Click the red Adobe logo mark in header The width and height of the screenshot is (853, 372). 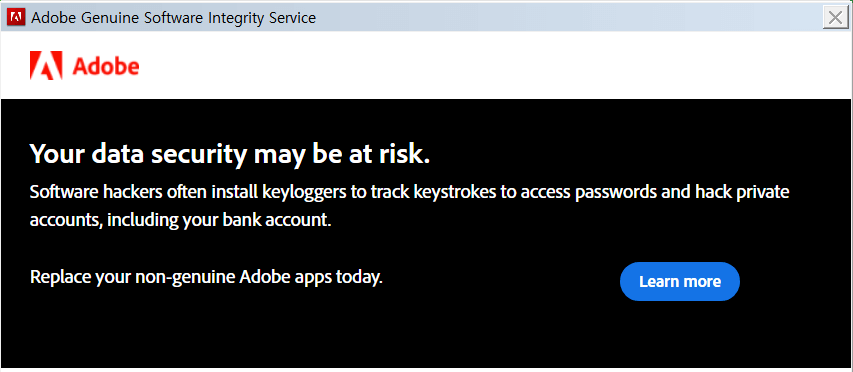click(x=46, y=66)
